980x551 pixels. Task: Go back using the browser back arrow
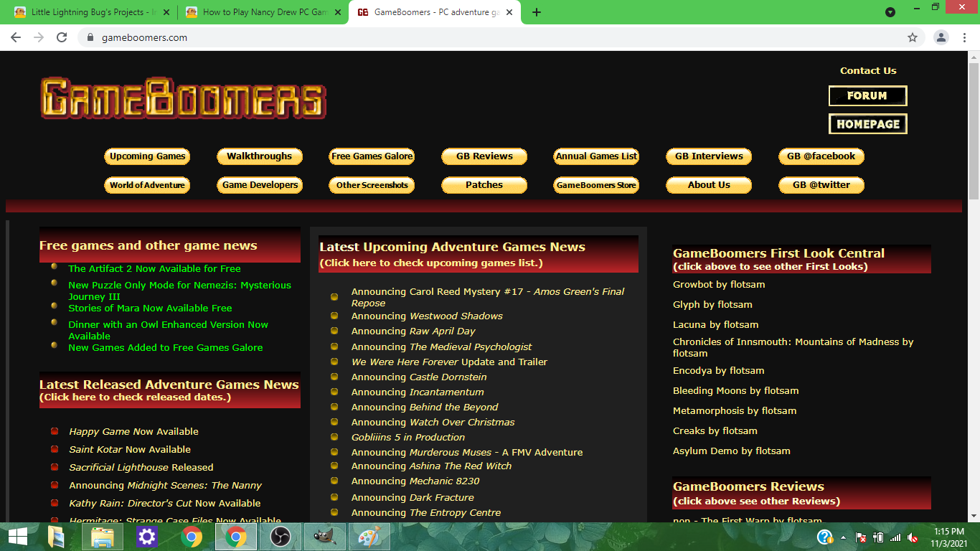tap(16, 37)
